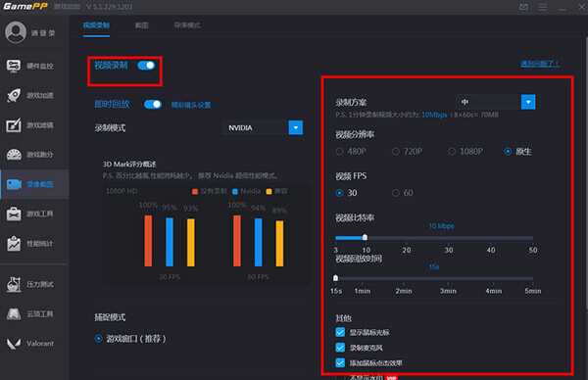The image size is (588, 380).
Task: Select the 原生 native resolution option
Action: point(517,152)
